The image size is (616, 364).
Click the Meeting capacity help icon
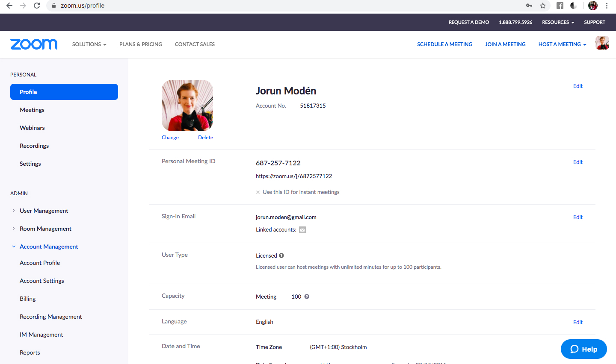(x=307, y=296)
